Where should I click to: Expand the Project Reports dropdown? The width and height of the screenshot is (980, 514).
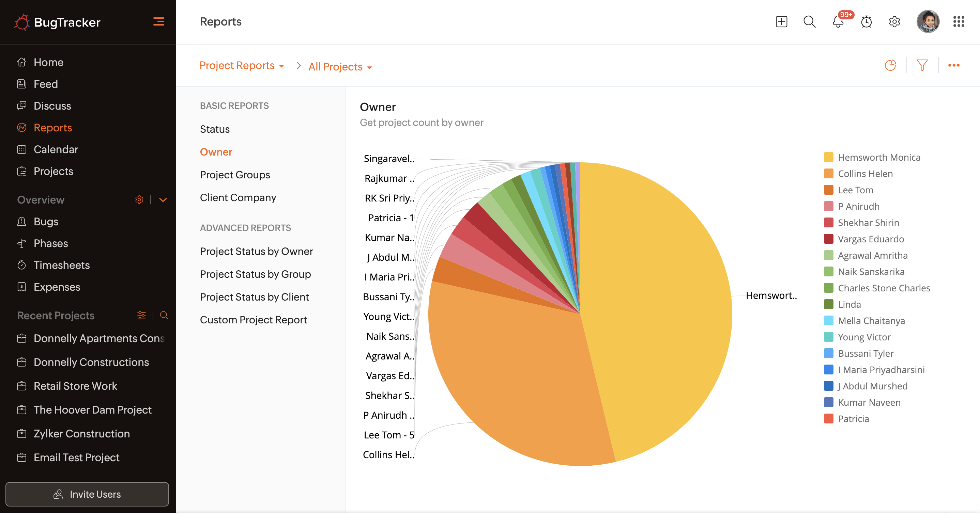[242, 66]
